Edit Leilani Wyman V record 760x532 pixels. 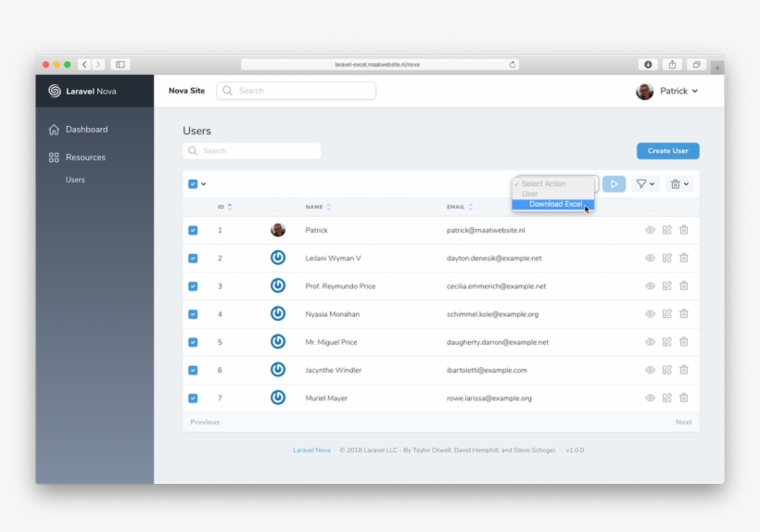point(667,258)
